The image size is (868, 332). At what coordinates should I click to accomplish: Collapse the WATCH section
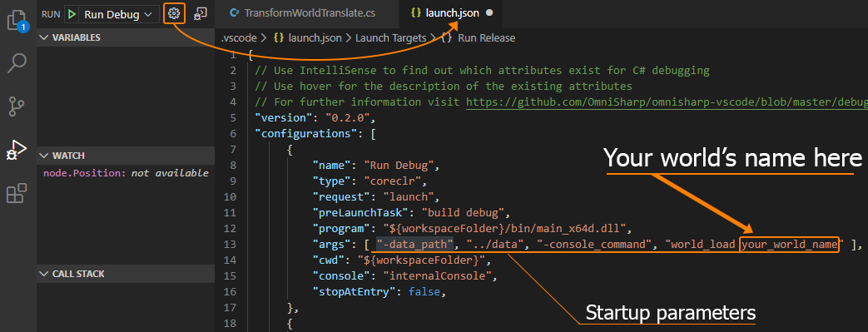tap(125, 156)
